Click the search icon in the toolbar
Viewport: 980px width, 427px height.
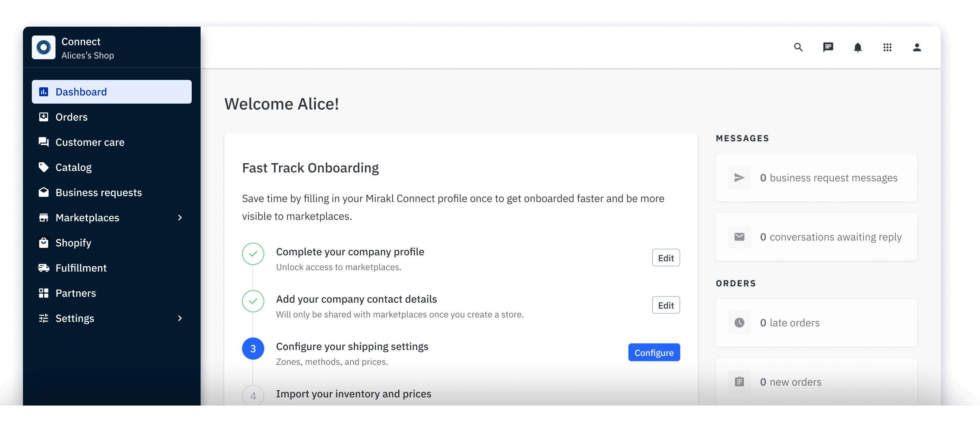point(799,47)
